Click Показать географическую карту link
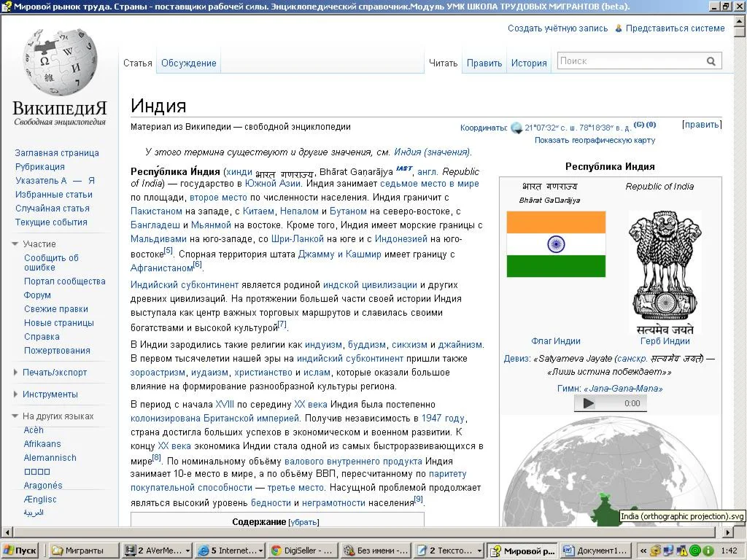 595,140
